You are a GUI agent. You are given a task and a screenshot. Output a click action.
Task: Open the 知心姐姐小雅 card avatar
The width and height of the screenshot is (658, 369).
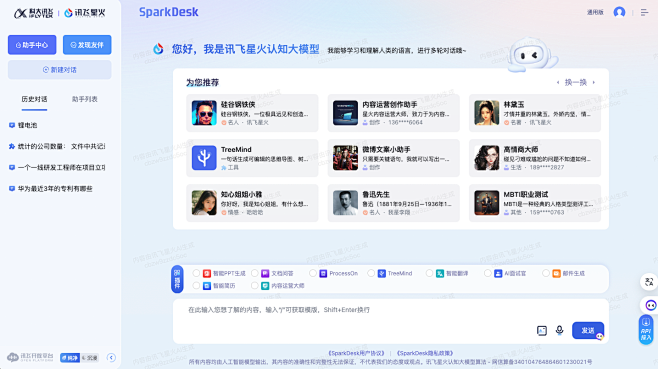click(x=204, y=203)
